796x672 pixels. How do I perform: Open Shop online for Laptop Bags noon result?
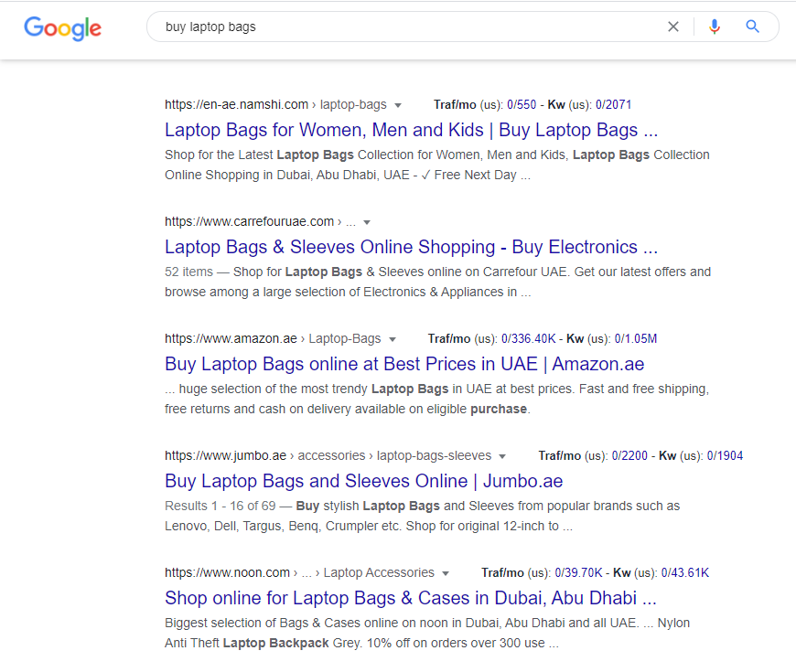411,599
